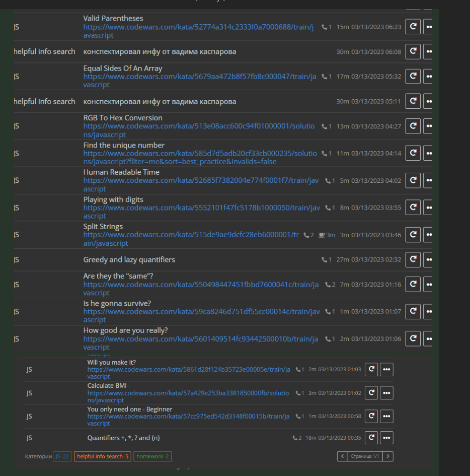470x476 pixels.
Task: Open more options for You only need one
Action: click(386, 416)
